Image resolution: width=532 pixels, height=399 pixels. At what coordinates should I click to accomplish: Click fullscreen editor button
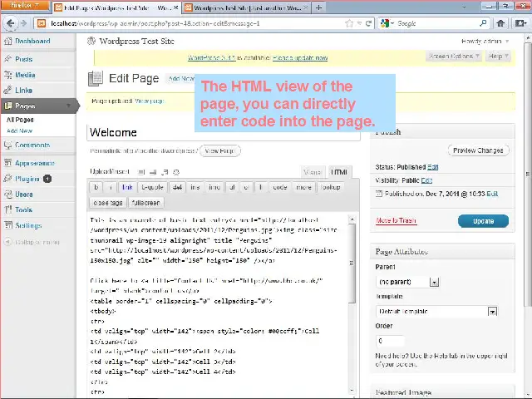pyautogui.click(x=146, y=203)
